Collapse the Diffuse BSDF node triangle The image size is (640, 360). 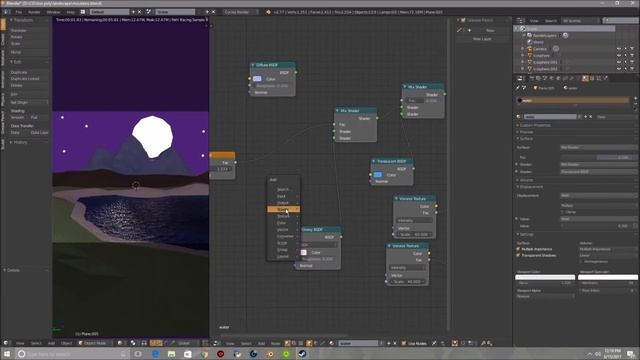coord(253,65)
